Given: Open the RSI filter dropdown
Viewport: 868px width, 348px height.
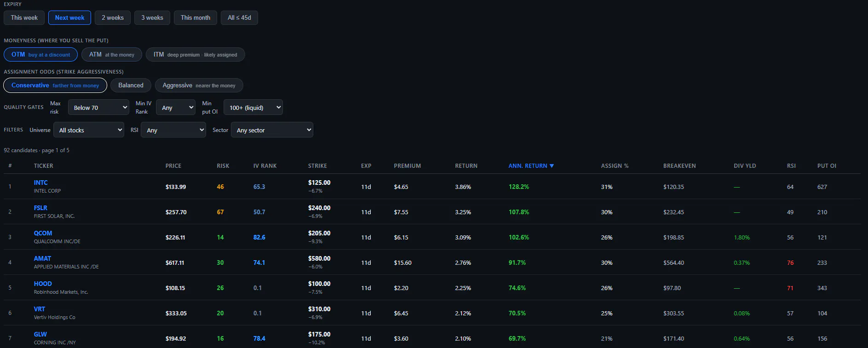Looking at the screenshot, I should coord(173,130).
